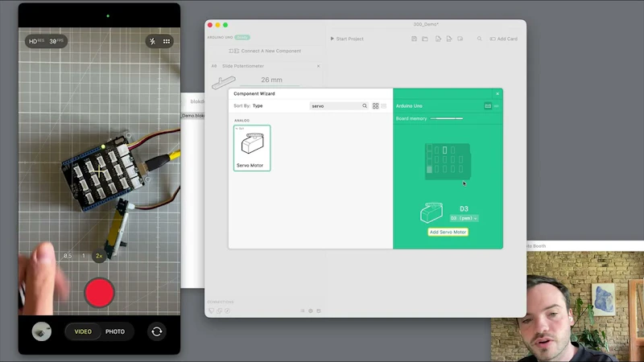
Task: Tap the red record button in camera
Action: [x=99, y=293]
